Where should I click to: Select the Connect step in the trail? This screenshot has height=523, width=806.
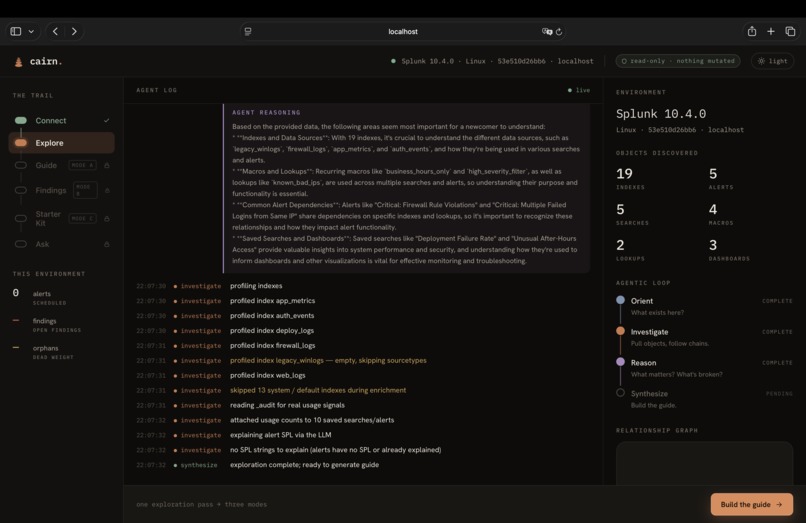click(x=61, y=120)
